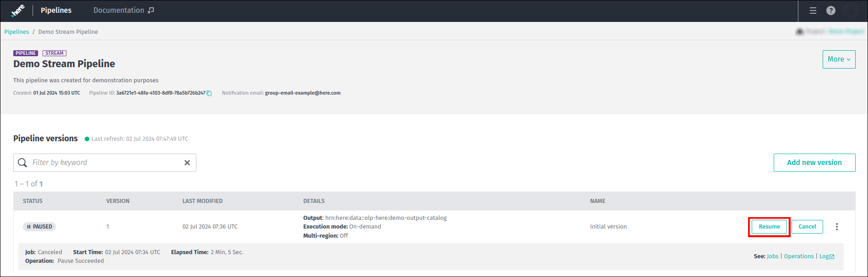Click the Cancel button
Image resolution: width=868 pixels, height=277 pixels.
tap(807, 227)
